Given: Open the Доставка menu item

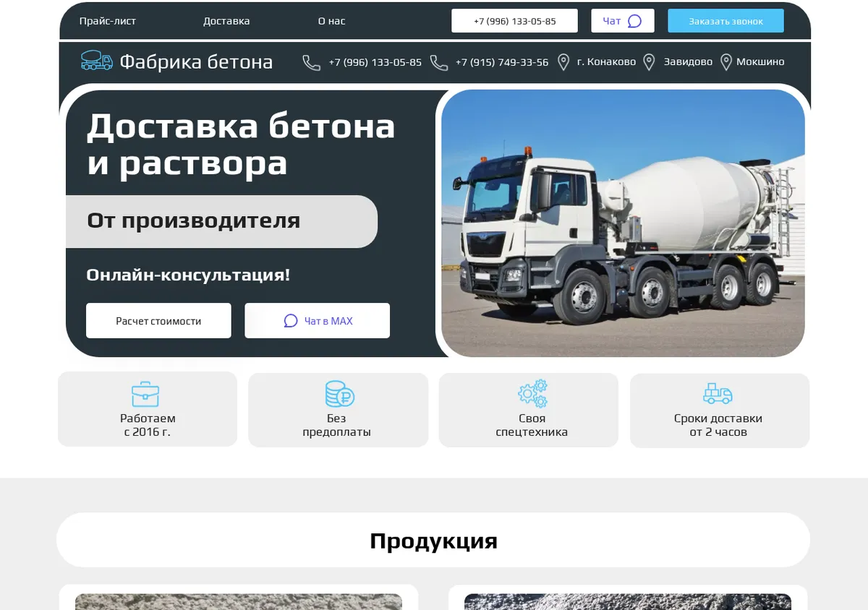Looking at the screenshot, I should click(226, 21).
